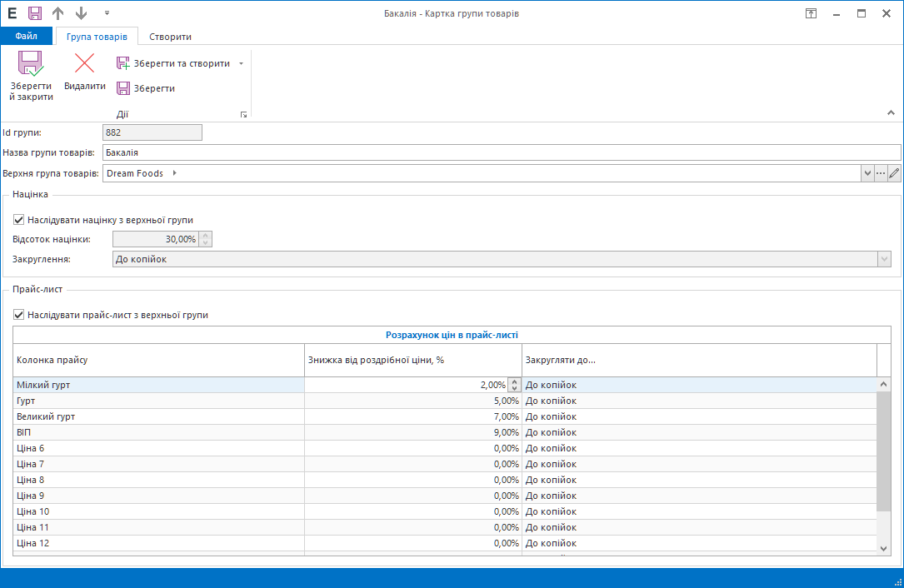
Task: Go to next record with down arrow
Action: tap(81, 13)
